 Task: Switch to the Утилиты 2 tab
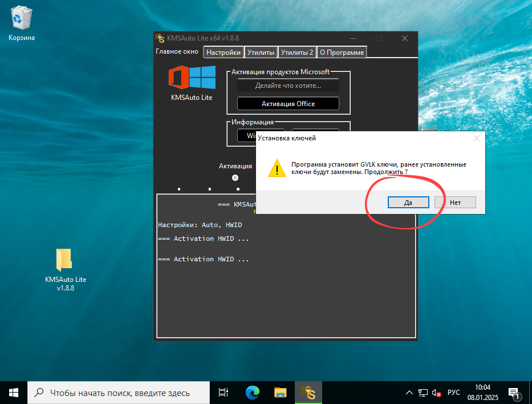coord(297,52)
